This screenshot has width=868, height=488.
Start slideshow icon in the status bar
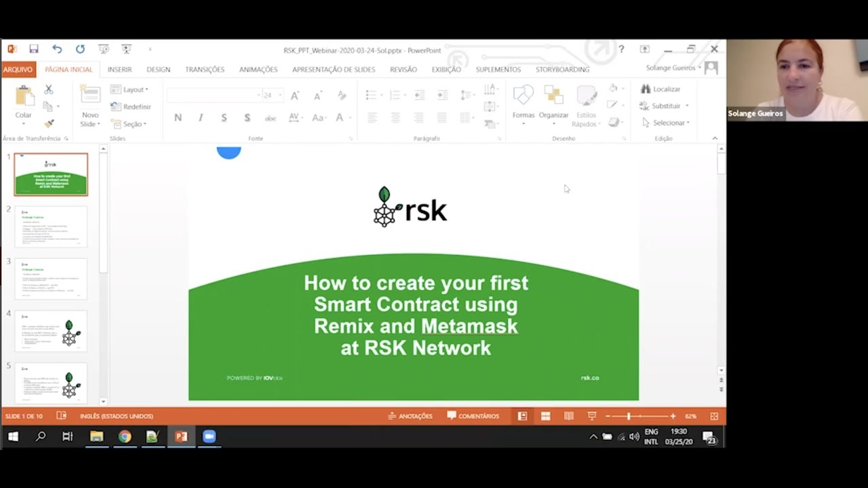click(592, 416)
